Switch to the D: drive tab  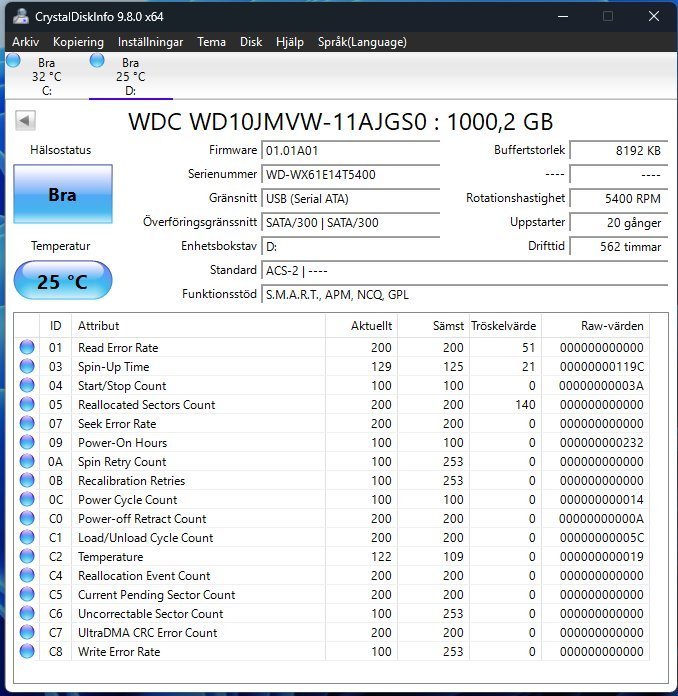coord(130,76)
